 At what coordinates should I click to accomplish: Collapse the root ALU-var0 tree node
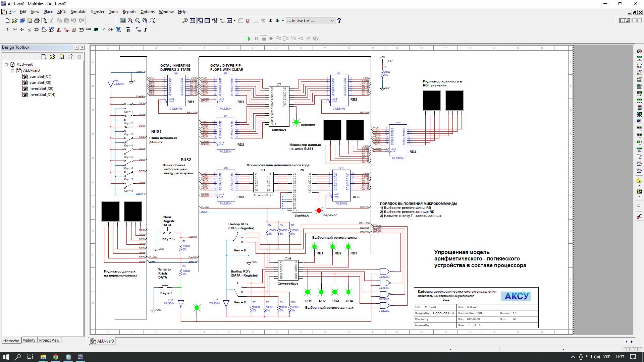pos(6,64)
